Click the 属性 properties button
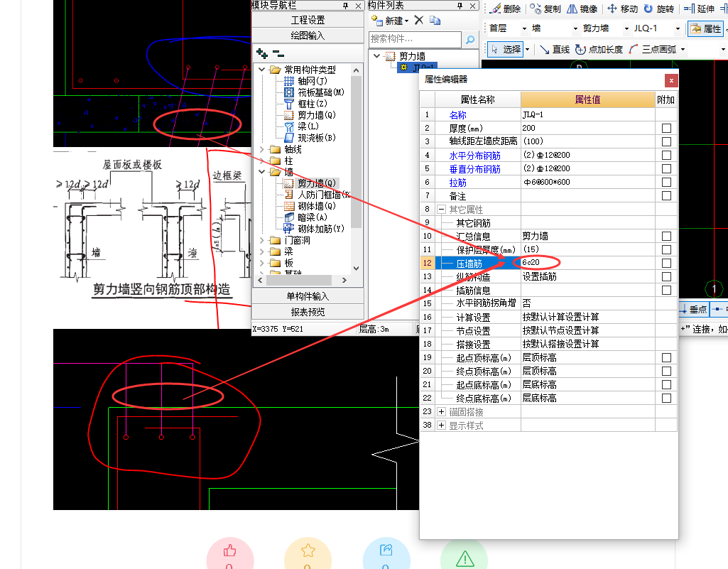 click(705, 29)
